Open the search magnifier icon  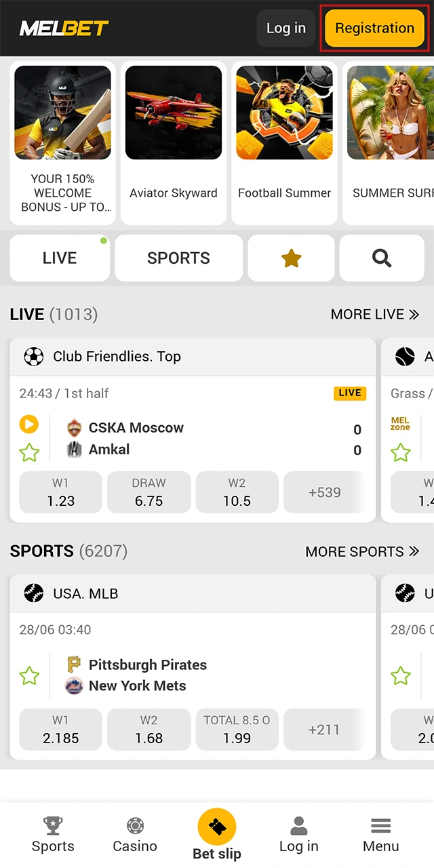[382, 258]
